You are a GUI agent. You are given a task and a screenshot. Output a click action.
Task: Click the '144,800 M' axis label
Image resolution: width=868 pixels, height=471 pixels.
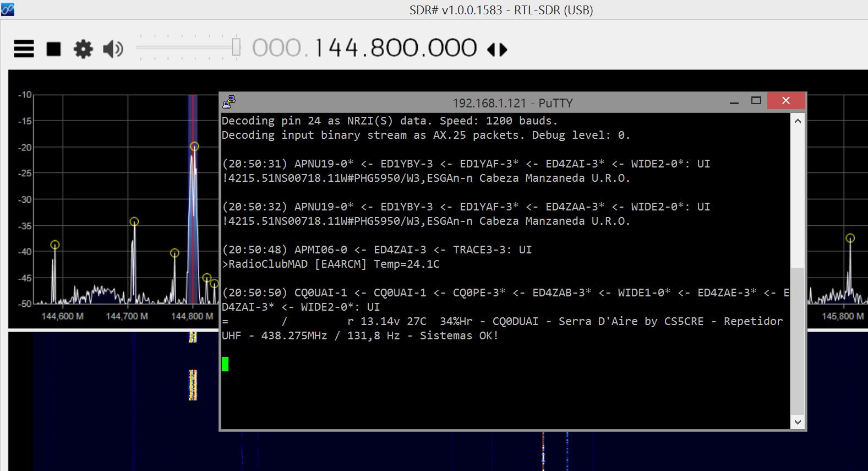click(x=192, y=316)
